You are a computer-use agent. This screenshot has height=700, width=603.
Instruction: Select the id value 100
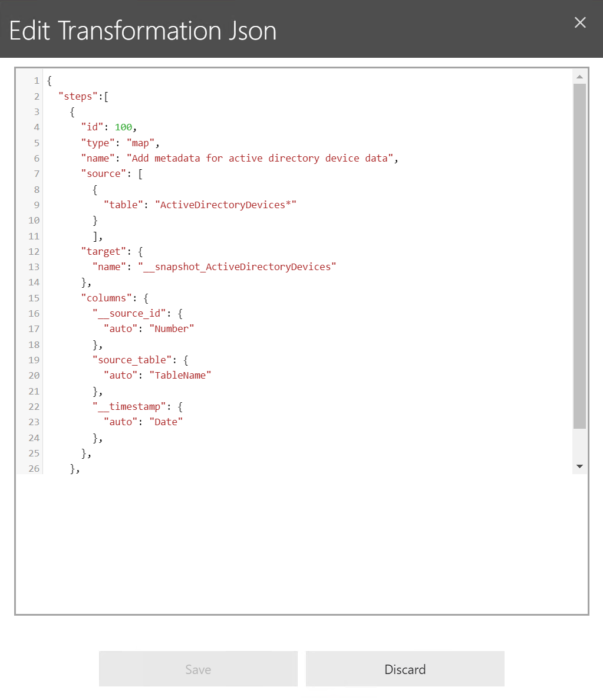click(124, 127)
